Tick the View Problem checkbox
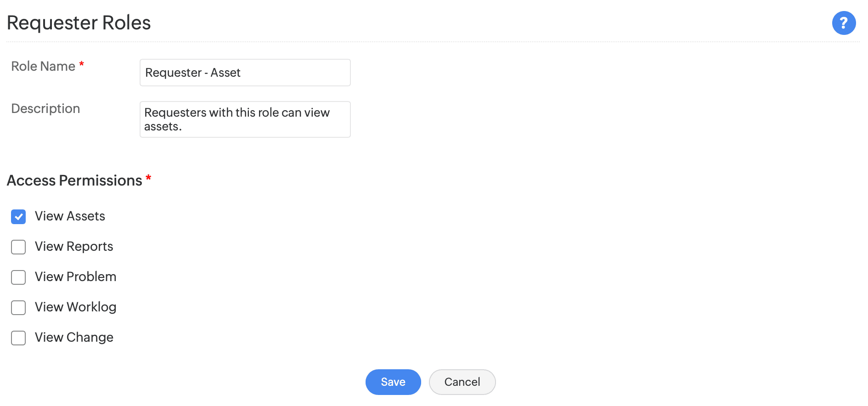 coord(18,277)
